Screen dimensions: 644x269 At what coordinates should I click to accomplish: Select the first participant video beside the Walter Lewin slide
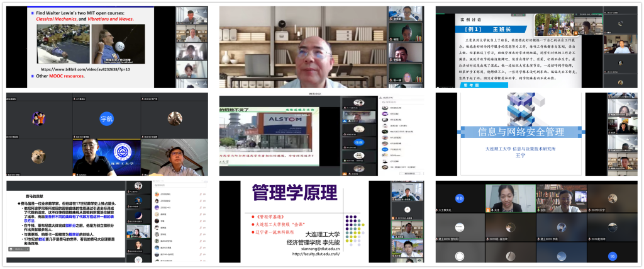point(192,16)
